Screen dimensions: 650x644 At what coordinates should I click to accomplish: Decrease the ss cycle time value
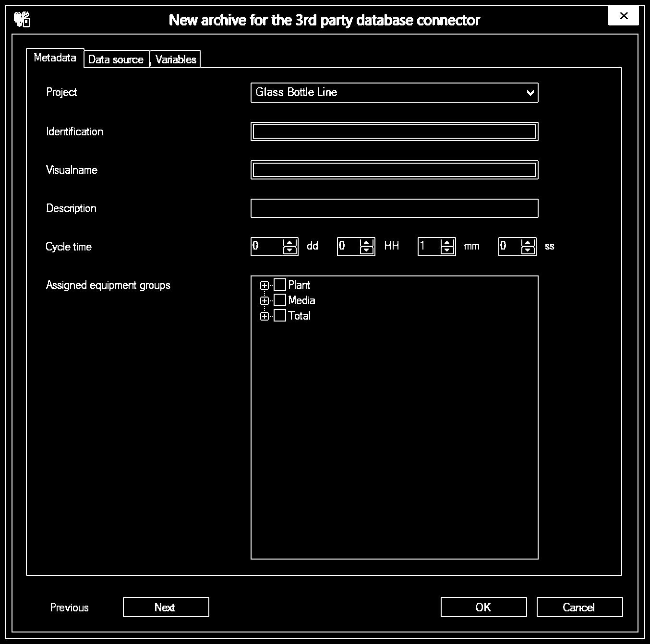pyautogui.click(x=528, y=250)
